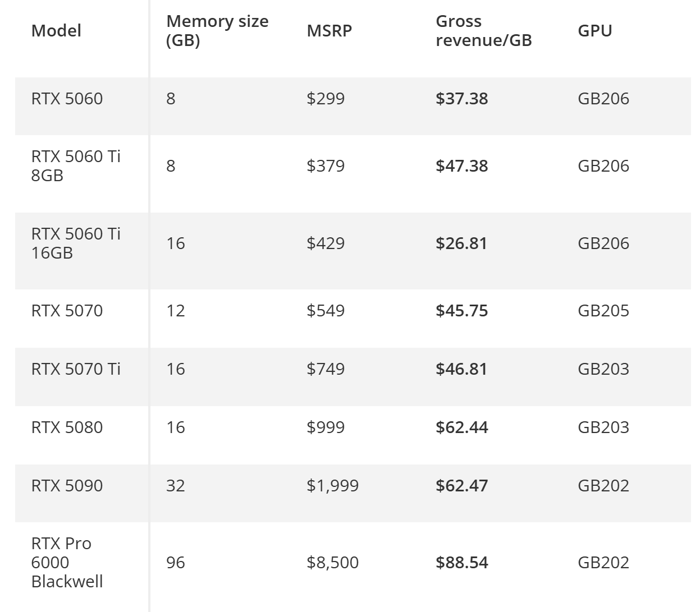Screen dimensions: 700x612
Task: Click the Gross revenue/GB column header
Action: point(483,30)
